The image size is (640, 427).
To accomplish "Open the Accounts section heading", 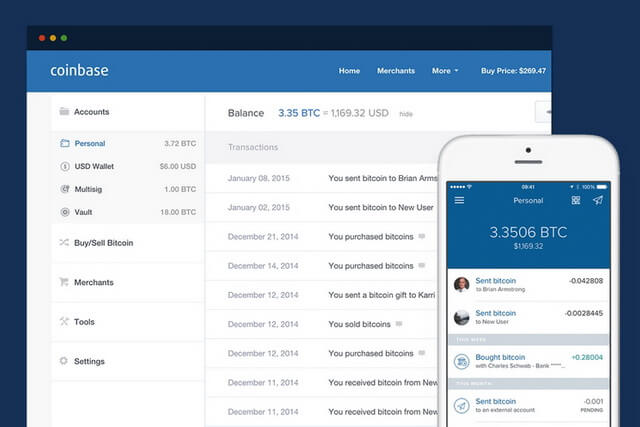I will [91, 112].
